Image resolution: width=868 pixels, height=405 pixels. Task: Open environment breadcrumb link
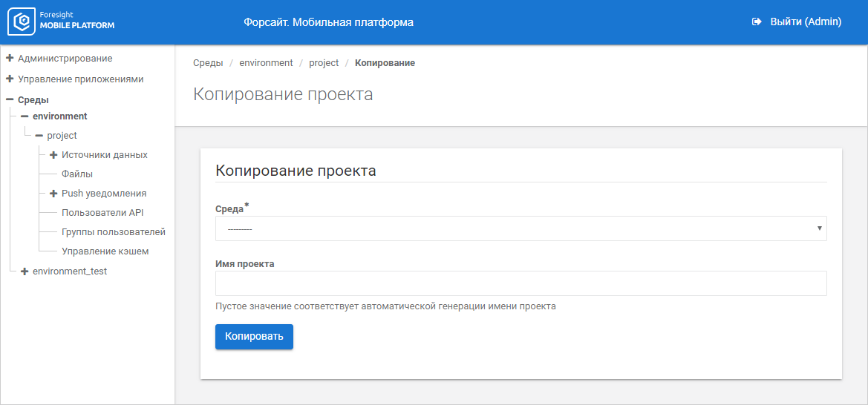[x=266, y=63]
